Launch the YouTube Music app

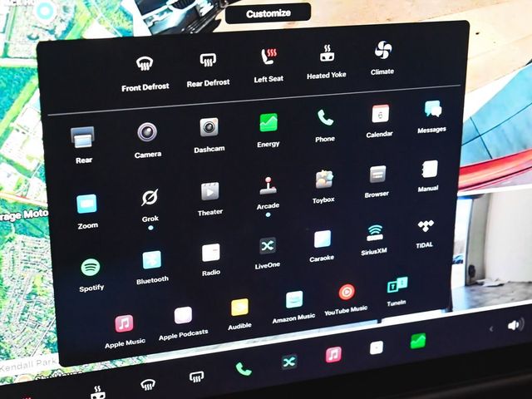point(347,292)
